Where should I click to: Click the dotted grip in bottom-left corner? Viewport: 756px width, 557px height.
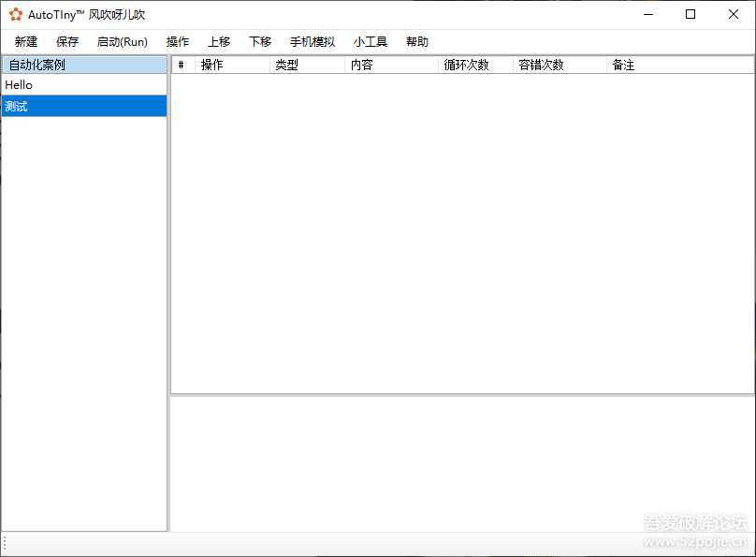(x=6, y=541)
